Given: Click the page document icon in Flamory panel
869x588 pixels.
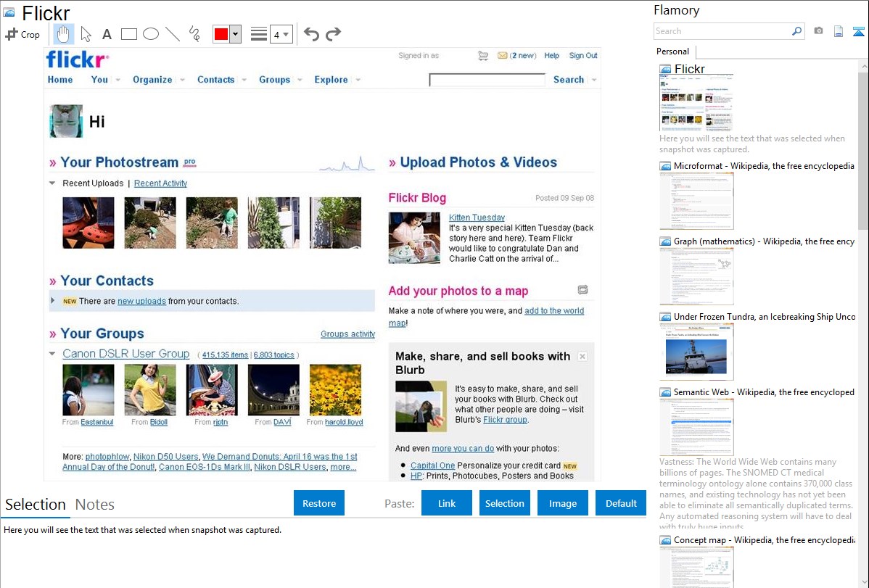Looking at the screenshot, I should point(839,31).
